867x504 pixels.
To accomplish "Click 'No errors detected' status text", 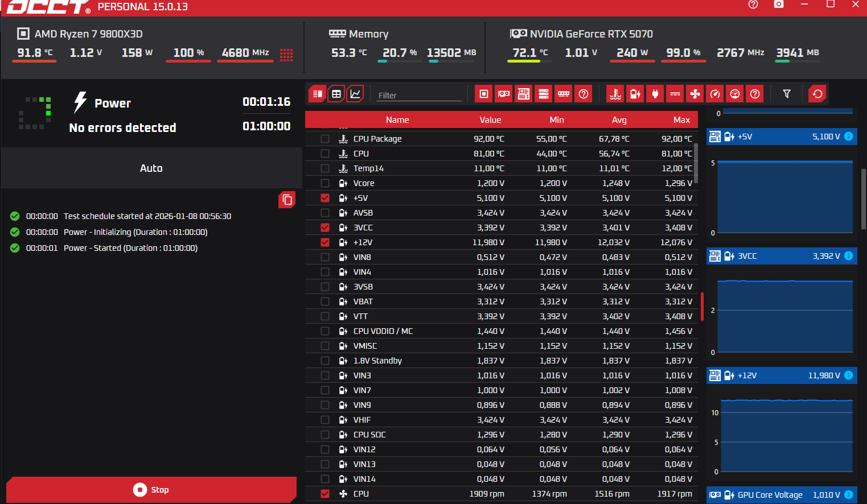I will pos(122,128).
